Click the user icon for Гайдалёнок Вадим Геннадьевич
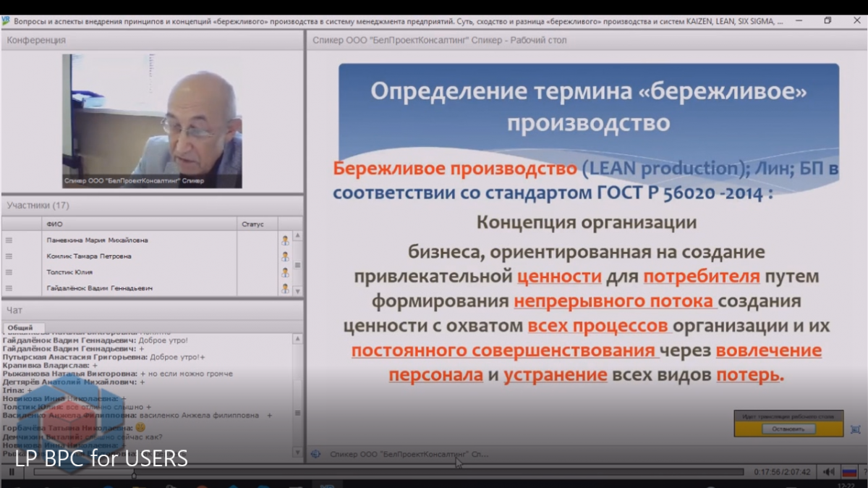Screen dimensions: 868x488 pos(285,288)
